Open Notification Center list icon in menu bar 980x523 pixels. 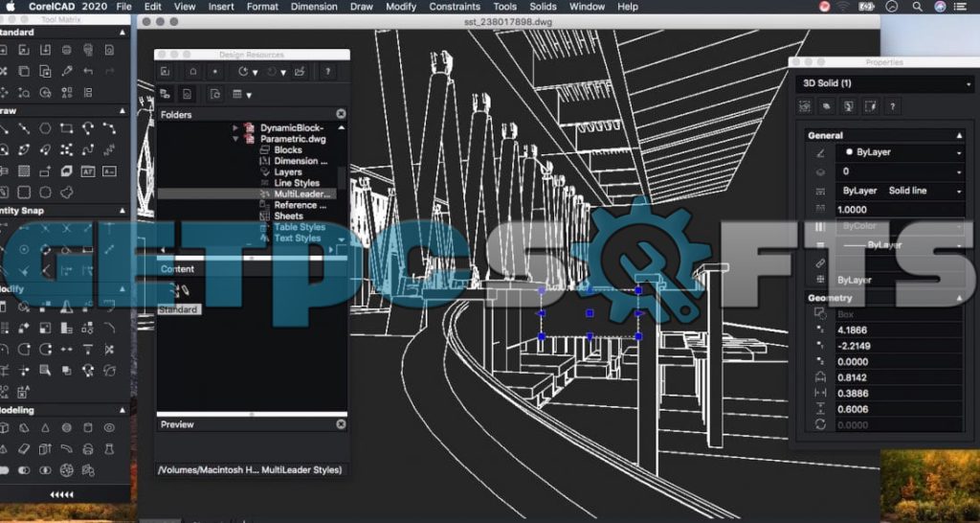click(960, 7)
